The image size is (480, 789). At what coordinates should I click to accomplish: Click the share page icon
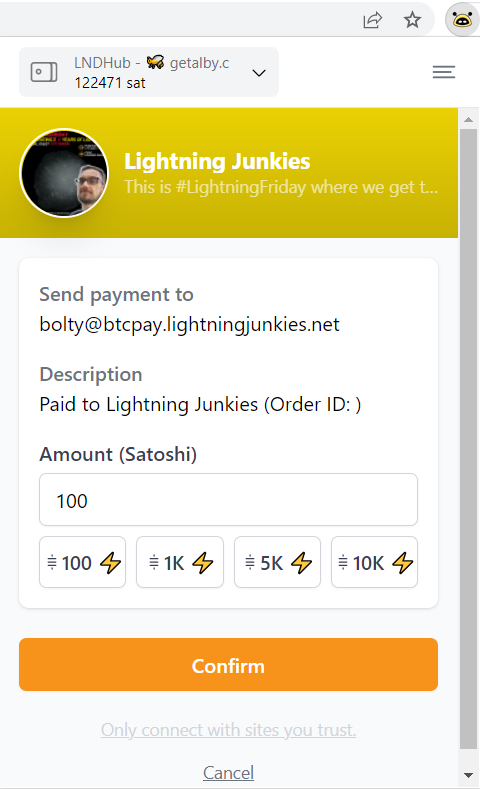pyautogui.click(x=372, y=20)
